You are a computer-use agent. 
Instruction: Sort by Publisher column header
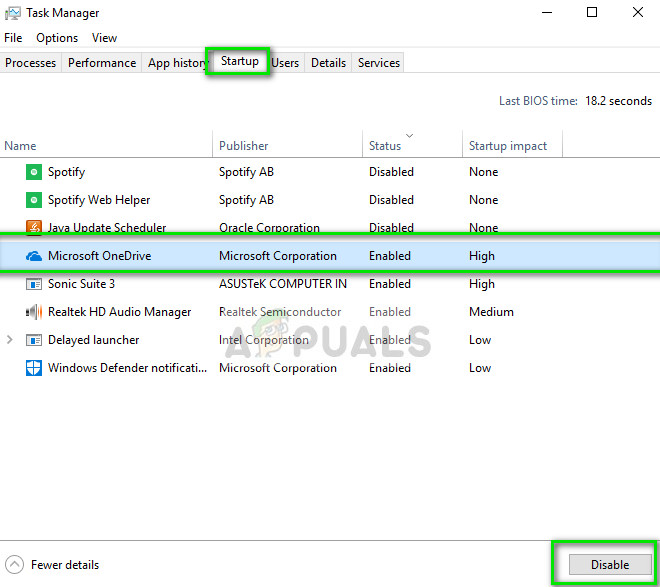coord(244,146)
